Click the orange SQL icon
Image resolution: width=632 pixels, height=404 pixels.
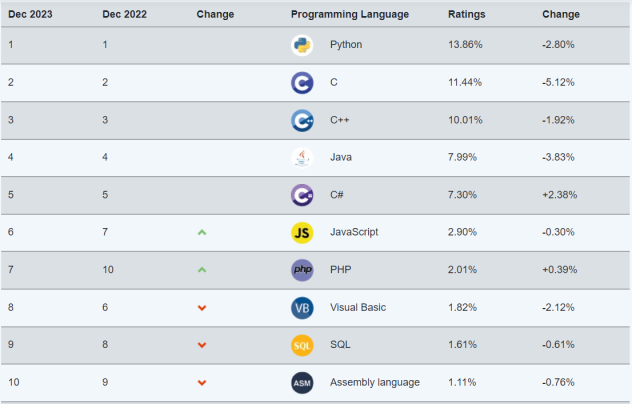pyautogui.click(x=302, y=345)
